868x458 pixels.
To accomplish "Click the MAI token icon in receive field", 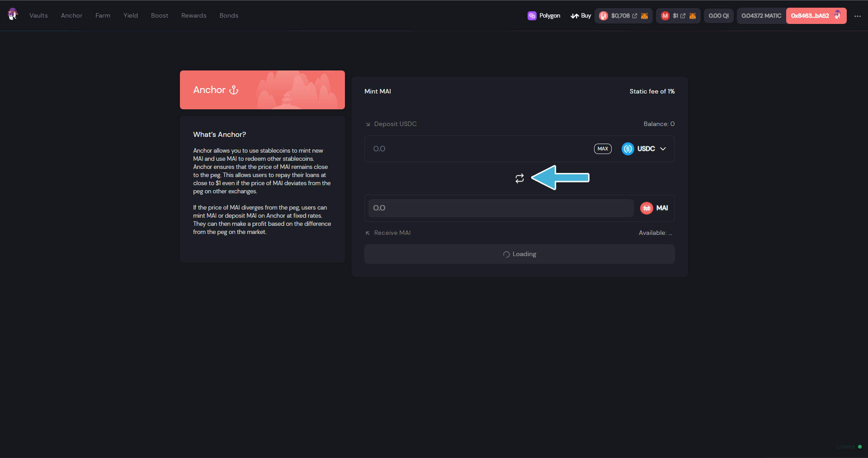I will point(646,208).
